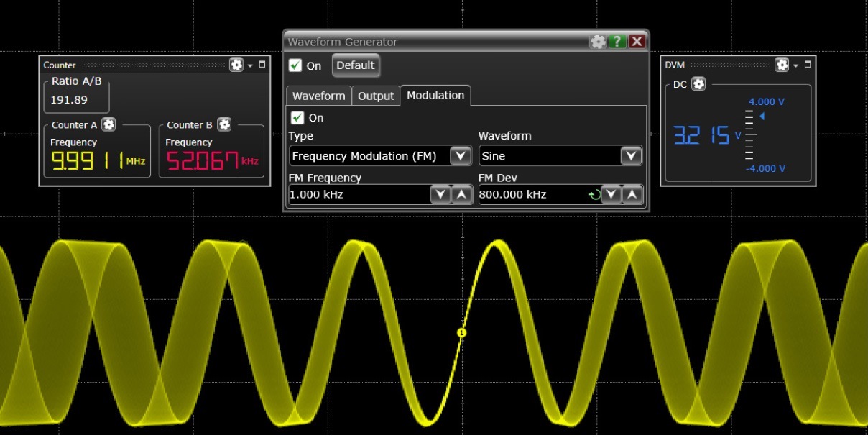The image size is (868, 438).
Task: Switch to the Waveform tab
Action: pos(318,96)
